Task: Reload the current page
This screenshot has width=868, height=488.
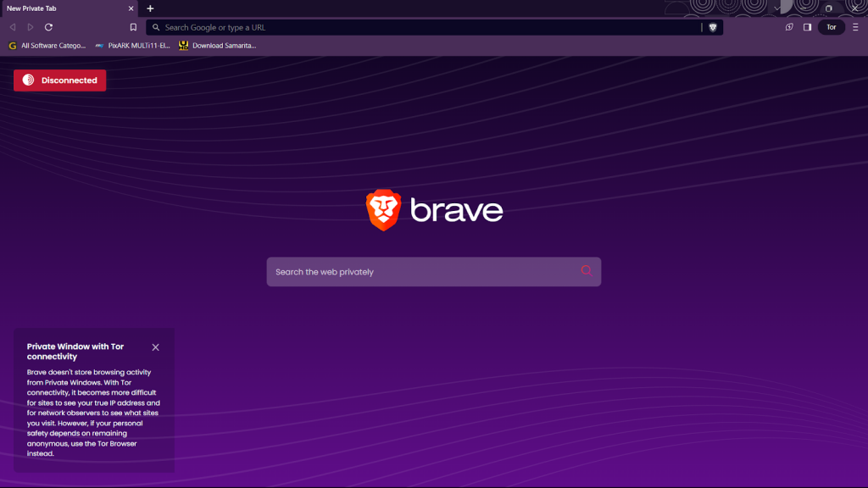Action: pos(48,27)
